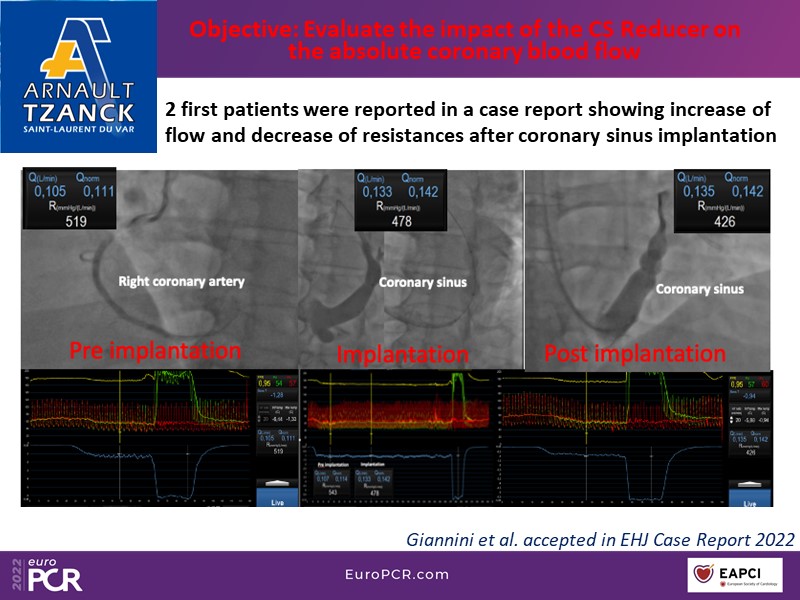This screenshot has height=600, width=800.
Task: Click the '2 first patients' description text
Action: [x=470, y=121]
